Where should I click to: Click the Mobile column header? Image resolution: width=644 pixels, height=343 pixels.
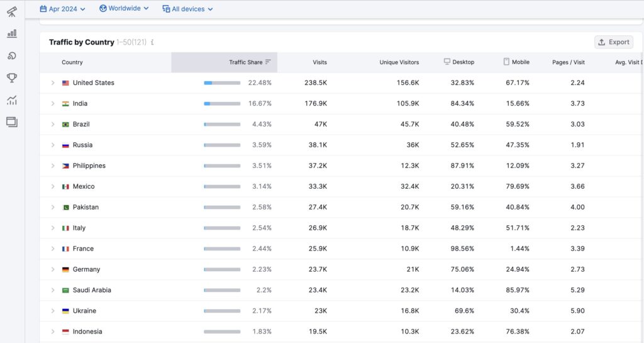pos(516,62)
